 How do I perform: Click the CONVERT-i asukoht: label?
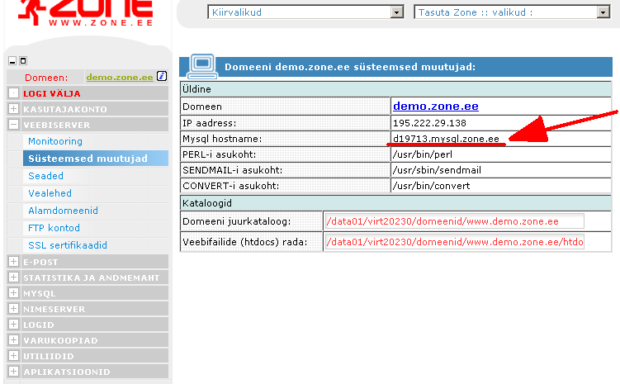[x=231, y=185]
